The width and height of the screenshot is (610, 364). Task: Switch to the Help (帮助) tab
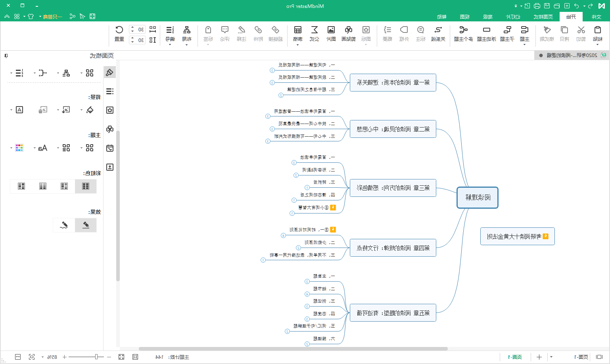point(442,17)
